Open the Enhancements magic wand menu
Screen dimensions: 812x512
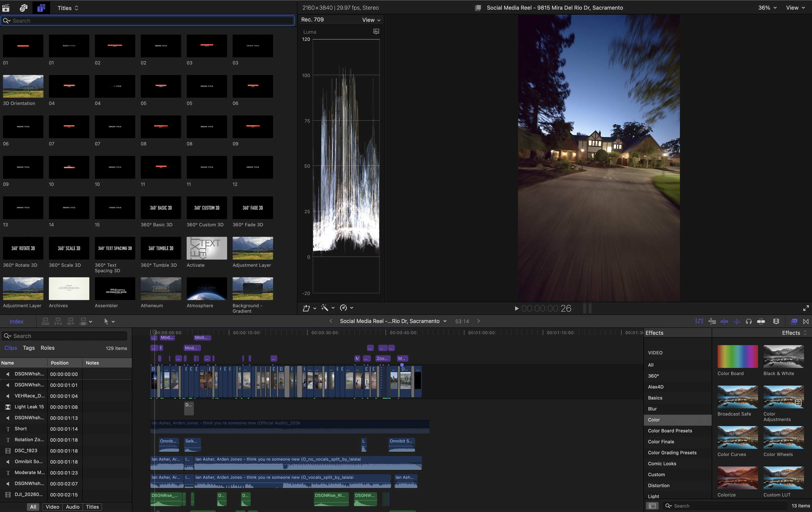click(x=325, y=308)
